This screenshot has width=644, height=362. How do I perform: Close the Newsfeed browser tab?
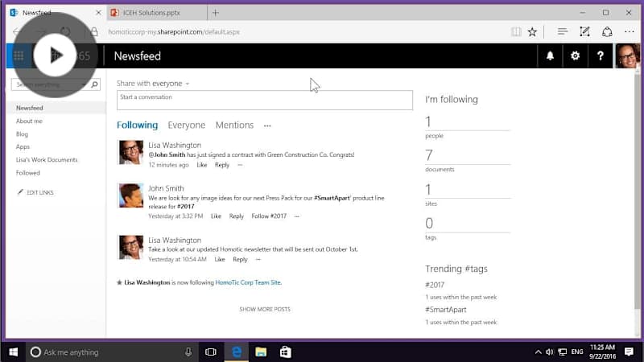pos(98,13)
